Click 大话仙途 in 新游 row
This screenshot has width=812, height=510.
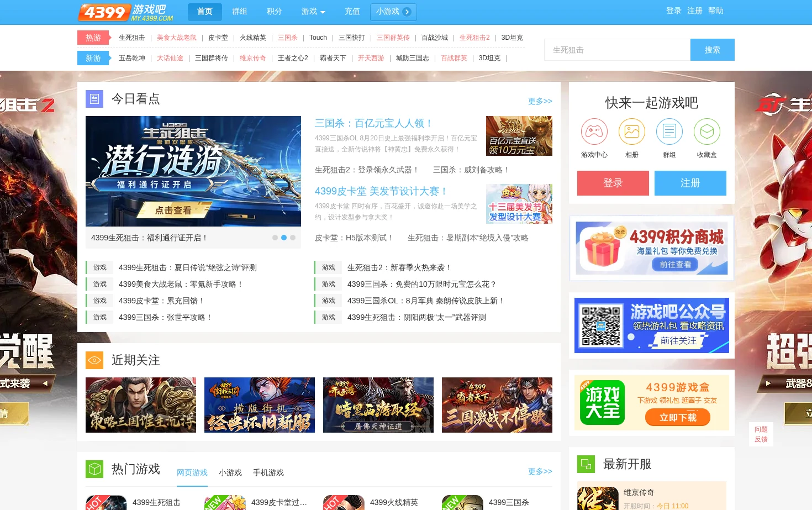(170, 58)
